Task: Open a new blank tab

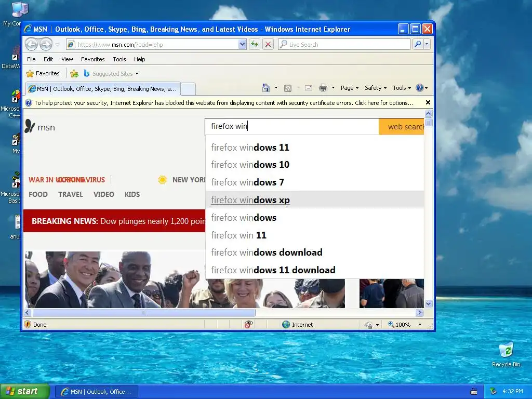Action: [x=188, y=89]
